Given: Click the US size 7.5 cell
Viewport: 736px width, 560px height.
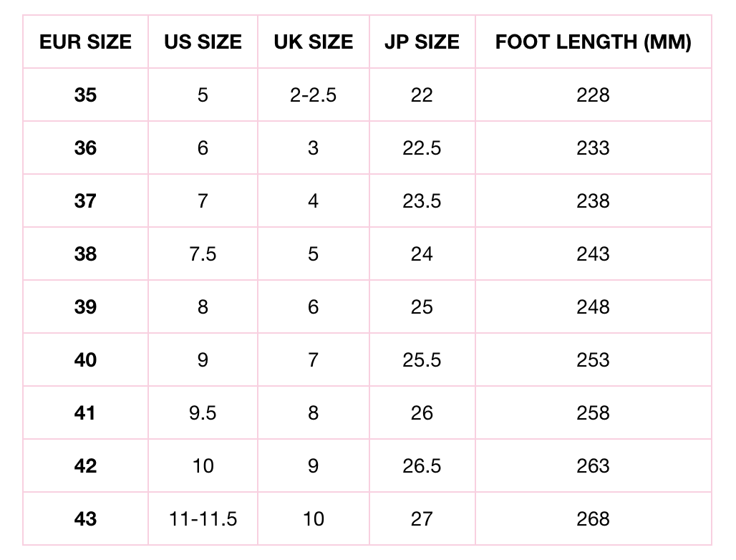Looking at the screenshot, I should click(203, 254).
